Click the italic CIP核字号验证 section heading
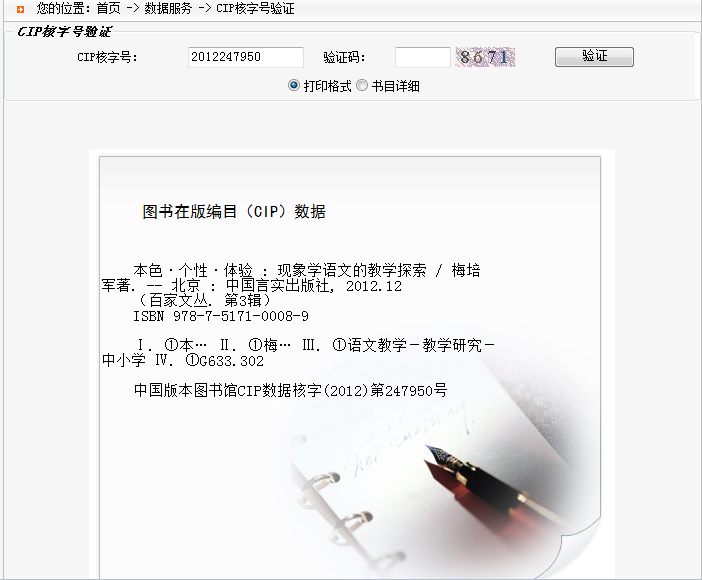 (x=65, y=31)
